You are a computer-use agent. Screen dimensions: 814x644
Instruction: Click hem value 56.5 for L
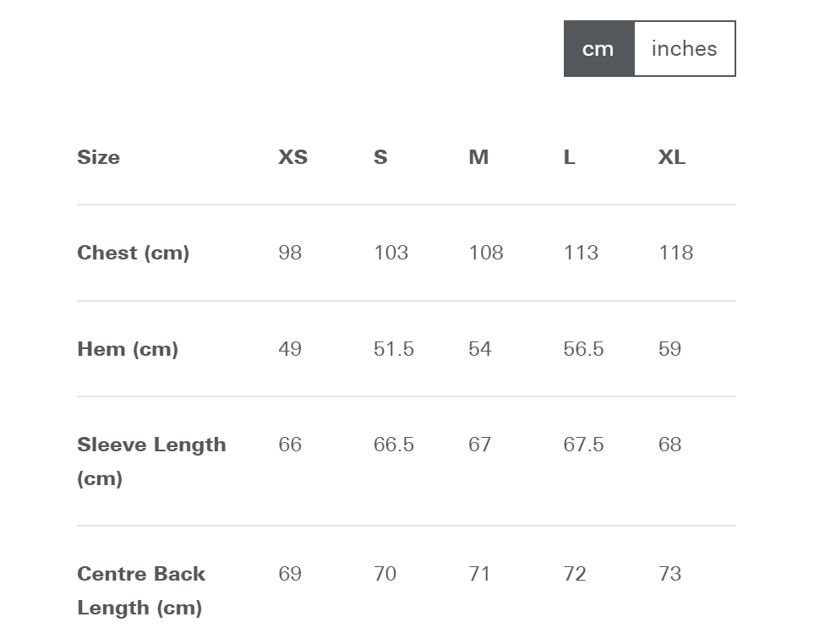584,349
